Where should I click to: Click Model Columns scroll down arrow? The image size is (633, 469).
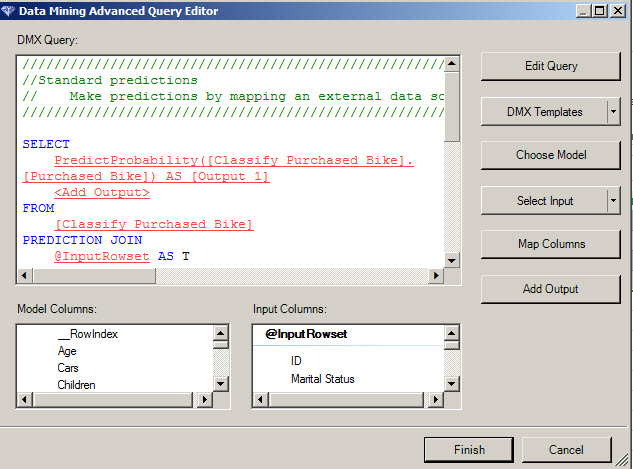220,383
